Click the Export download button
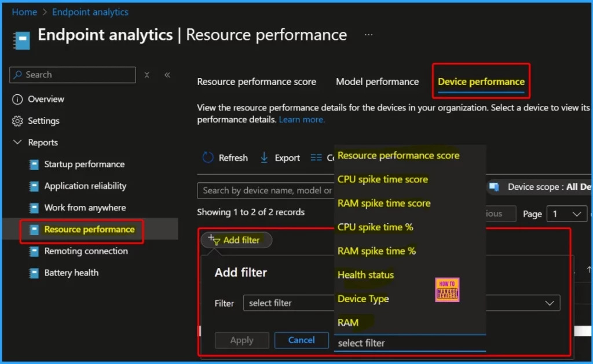593x364 pixels. (x=280, y=157)
